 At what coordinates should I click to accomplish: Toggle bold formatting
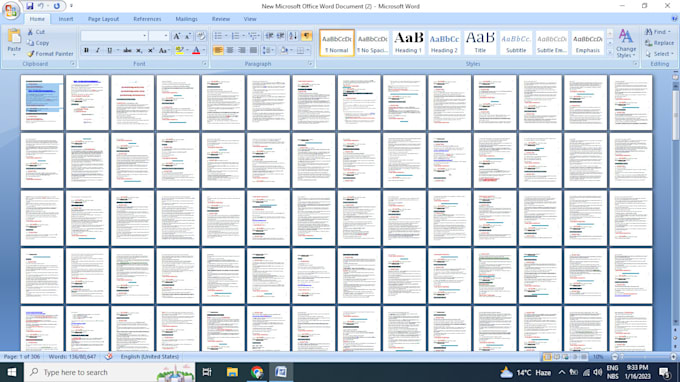pos(86,51)
